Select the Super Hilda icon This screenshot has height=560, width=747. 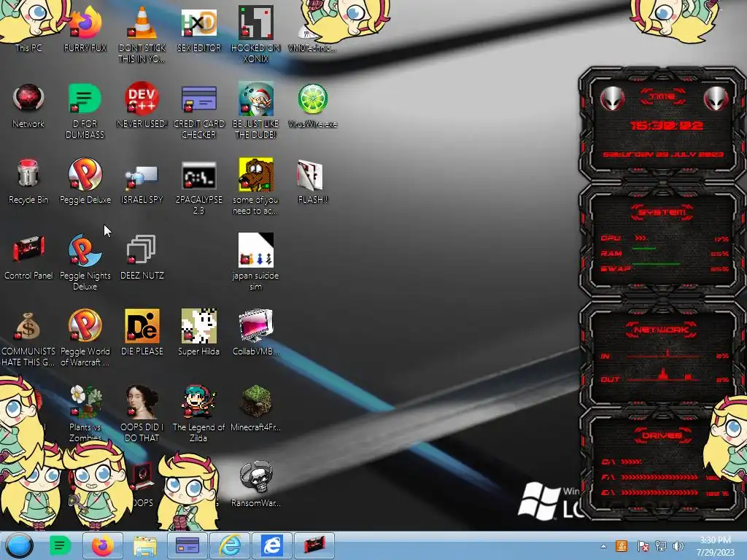tap(198, 332)
